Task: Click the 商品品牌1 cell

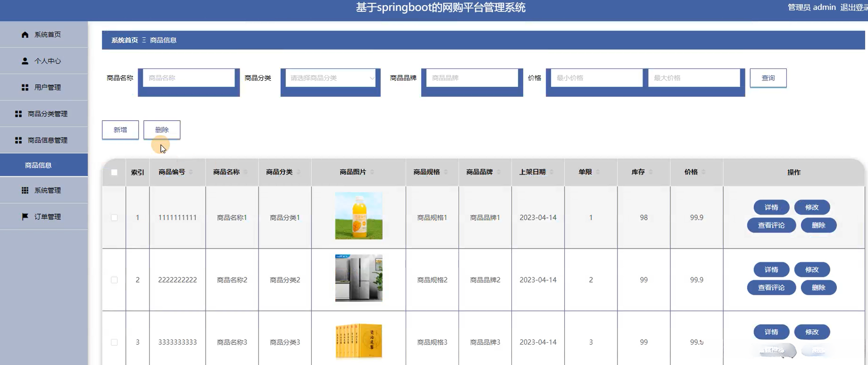Action: click(x=485, y=217)
